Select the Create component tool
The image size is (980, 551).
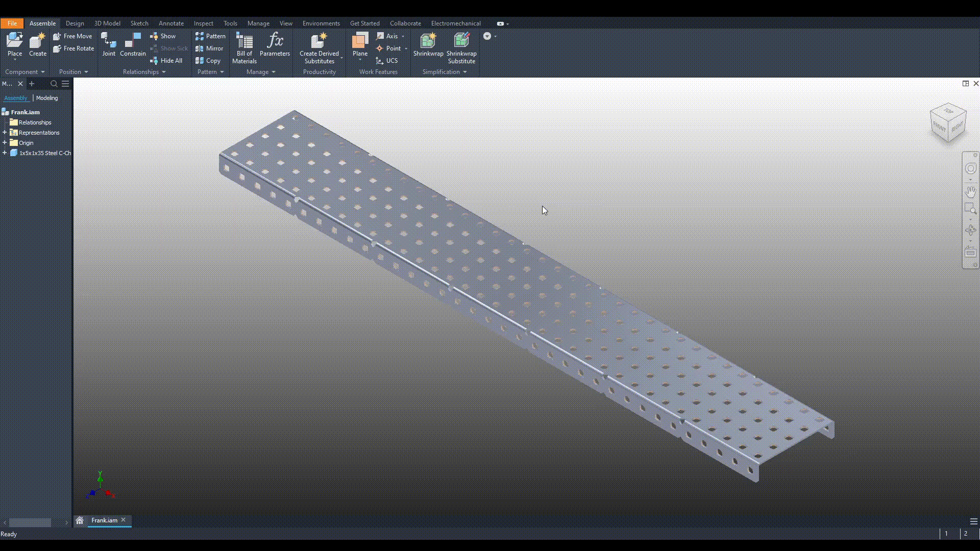coord(38,44)
